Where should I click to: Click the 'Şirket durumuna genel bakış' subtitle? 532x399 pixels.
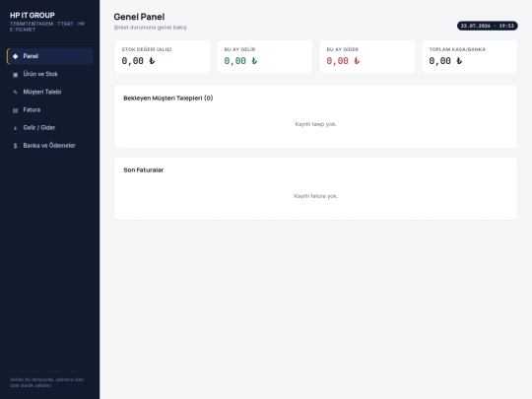pos(151,28)
